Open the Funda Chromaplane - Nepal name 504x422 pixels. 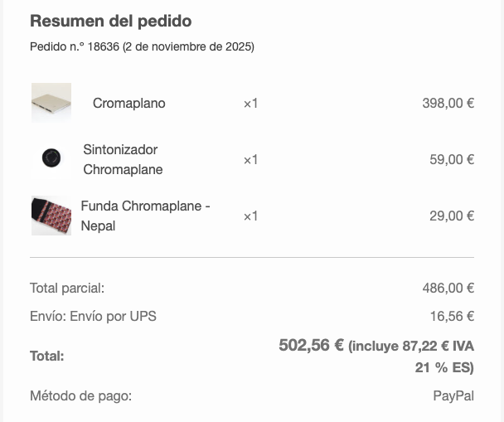click(145, 216)
